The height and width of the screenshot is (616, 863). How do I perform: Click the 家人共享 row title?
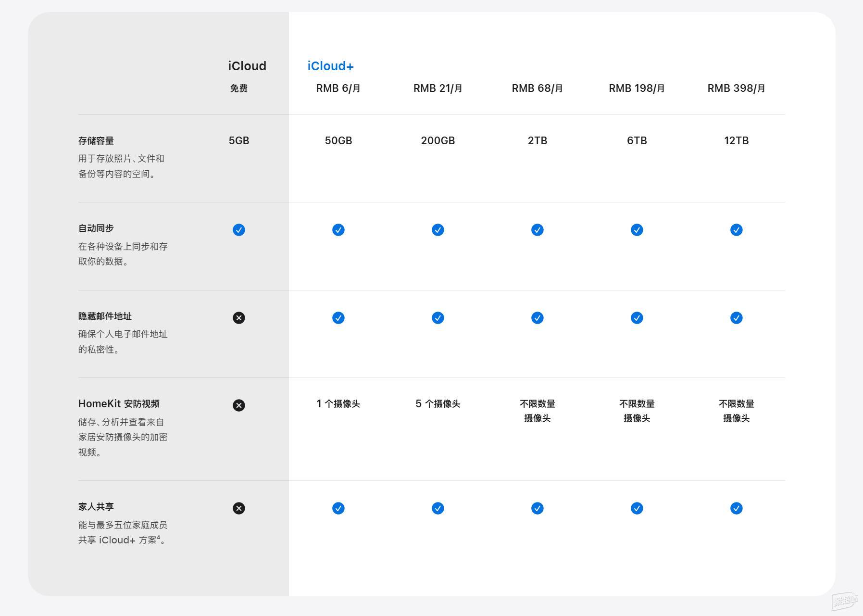tap(96, 507)
